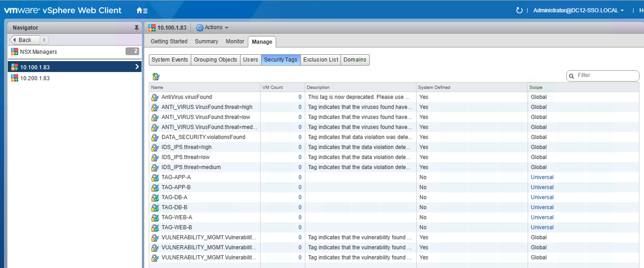The width and height of the screenshot is (644, 268).
Task: Click the 10.200.1.83 manager icon
Action: [15, 78]
